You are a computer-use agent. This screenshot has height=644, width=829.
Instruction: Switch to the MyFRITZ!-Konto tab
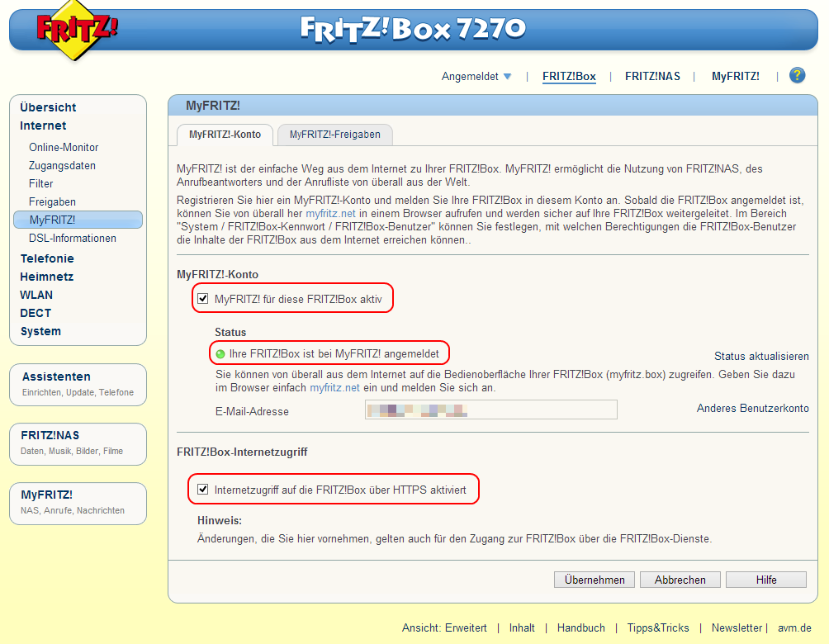pos(225,135)
